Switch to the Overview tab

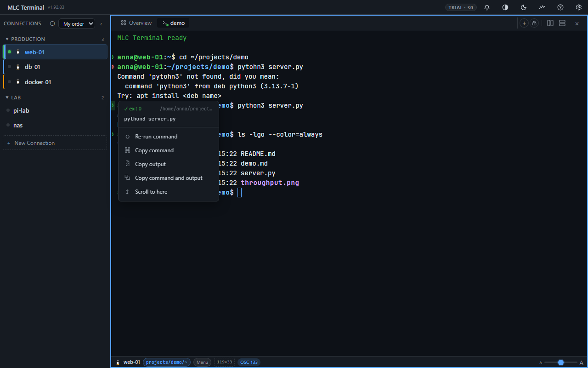click(x=136, y=23)
